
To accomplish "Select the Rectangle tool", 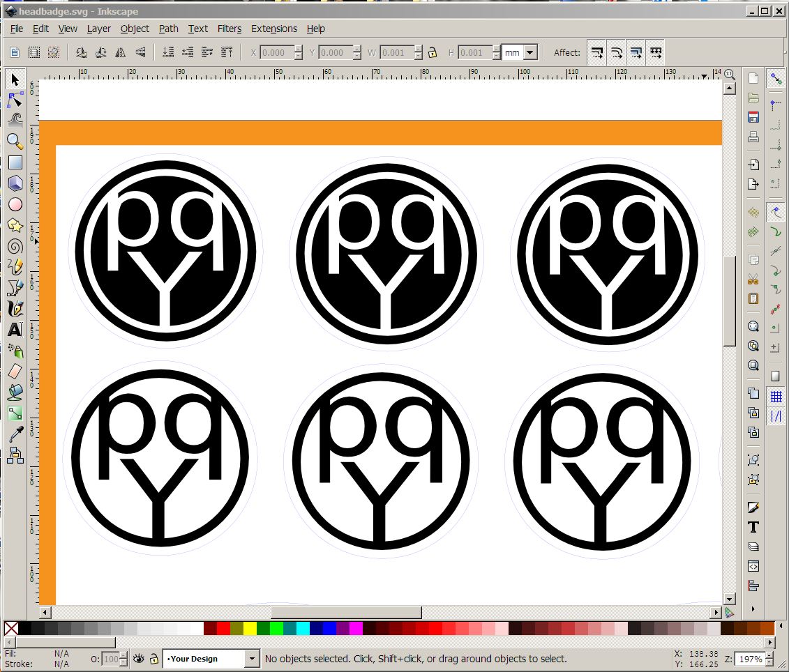I will 15,162.
